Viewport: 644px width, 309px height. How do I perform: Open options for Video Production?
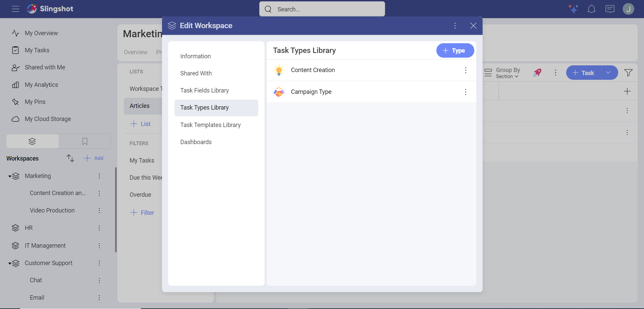(x=99, y=210)
